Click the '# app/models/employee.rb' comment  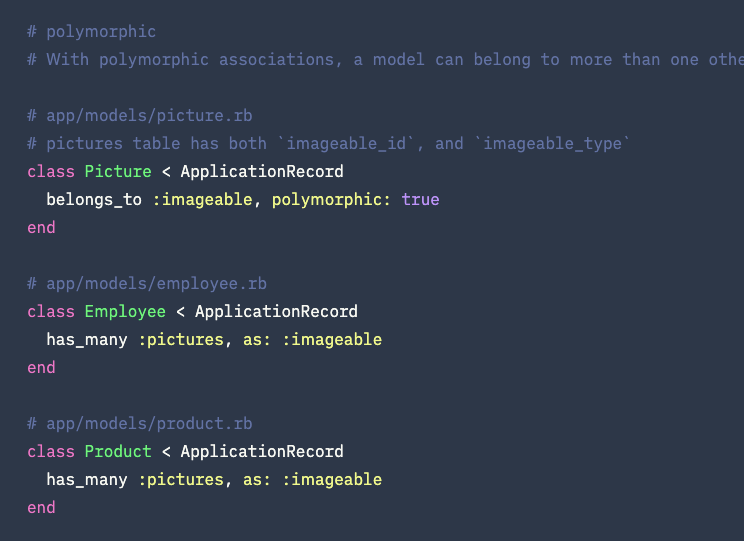[147, 284]
